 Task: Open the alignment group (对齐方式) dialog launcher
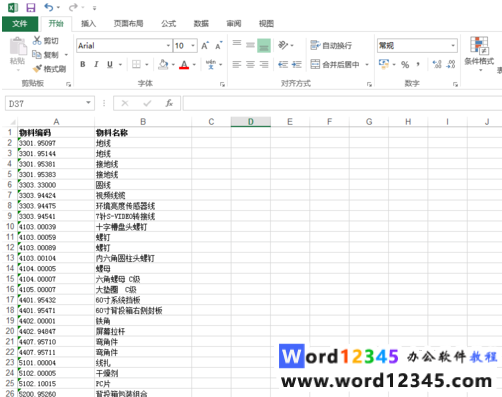pos(369,84)
